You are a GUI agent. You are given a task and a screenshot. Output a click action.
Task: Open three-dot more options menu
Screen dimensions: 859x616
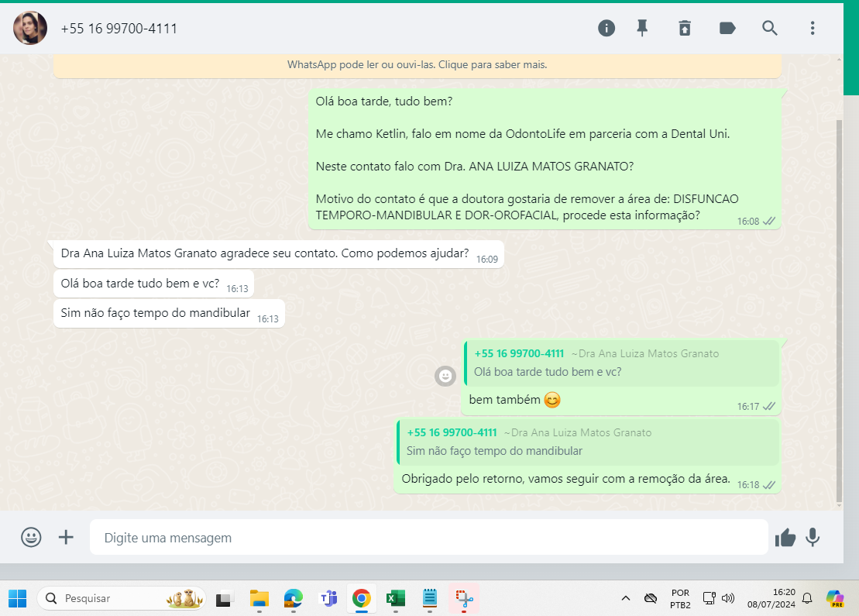coord(813,28)
